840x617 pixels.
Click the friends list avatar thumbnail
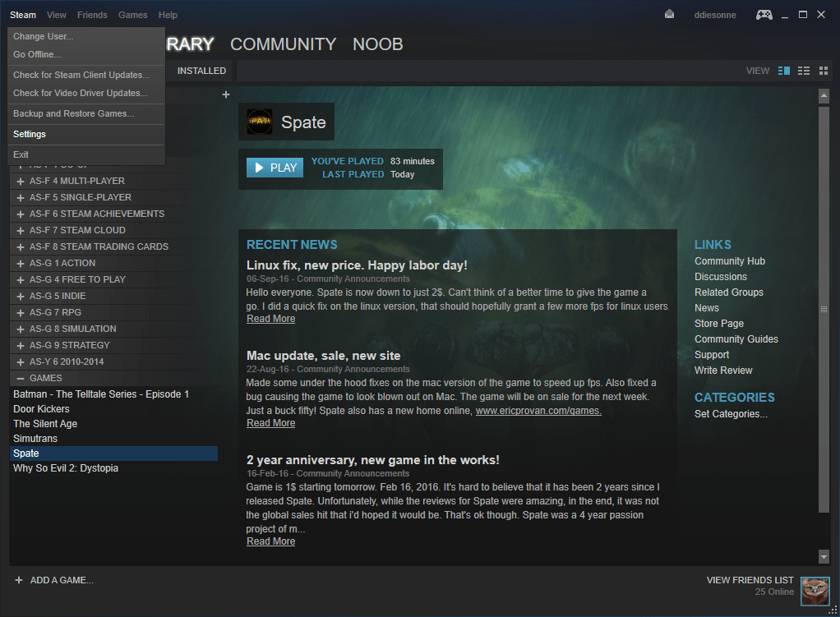pos(815,586)
